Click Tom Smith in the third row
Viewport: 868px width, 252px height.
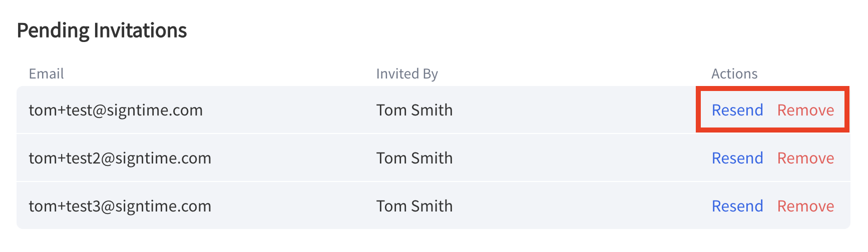(x=414, y=206)
